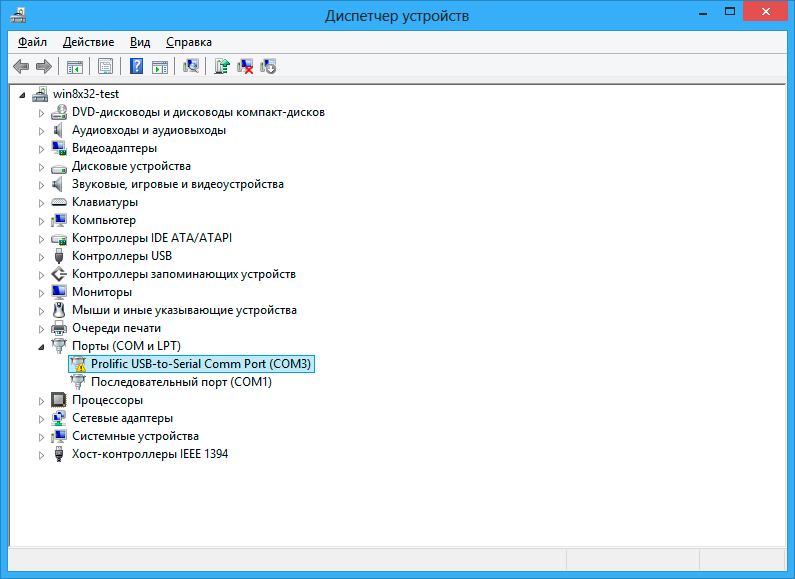Open the Действие menu
The width and height of the screenshot is (795, 579).
(x=88, y=42)
